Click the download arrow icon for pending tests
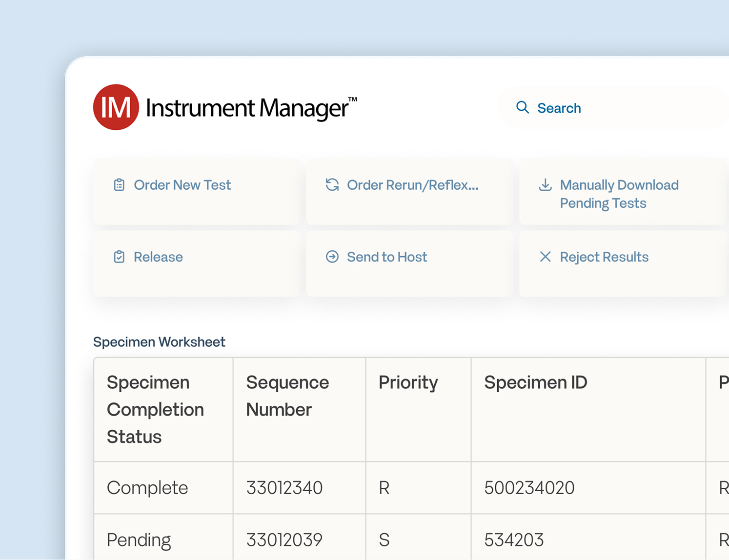 [x=545, y=185]
